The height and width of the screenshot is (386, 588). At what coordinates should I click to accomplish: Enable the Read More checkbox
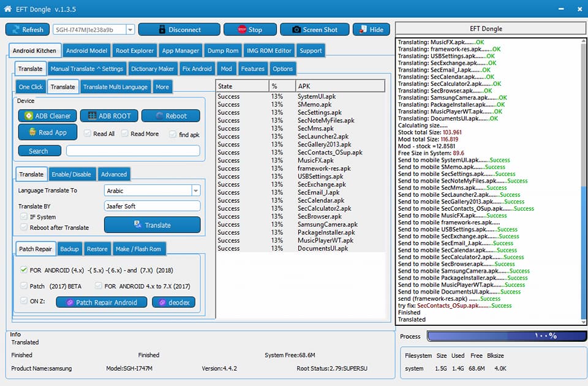click(x=125, y=134)
